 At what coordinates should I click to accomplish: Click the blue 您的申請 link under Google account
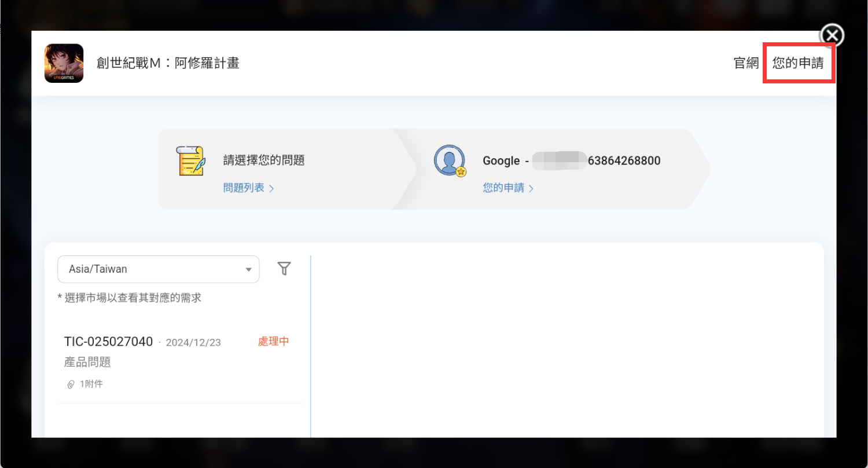coord(503,188)
